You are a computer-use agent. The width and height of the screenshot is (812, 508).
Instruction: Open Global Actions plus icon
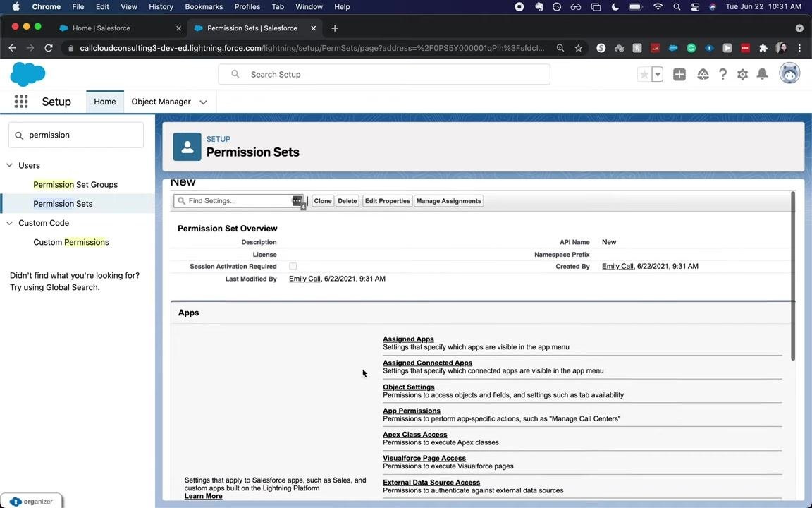click(679, 75)
